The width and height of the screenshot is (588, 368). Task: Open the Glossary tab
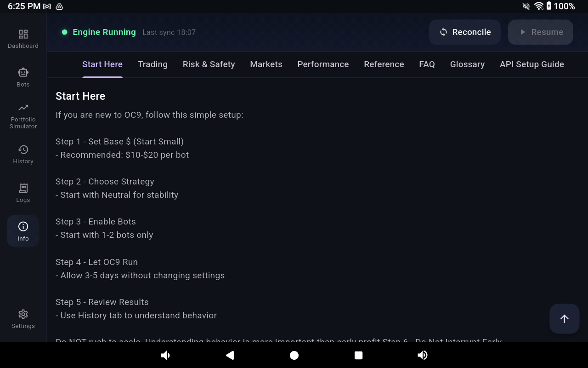pos(467,64)
